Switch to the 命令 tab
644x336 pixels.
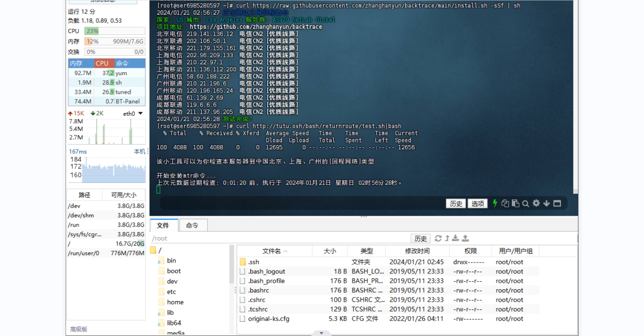point(192,225)
